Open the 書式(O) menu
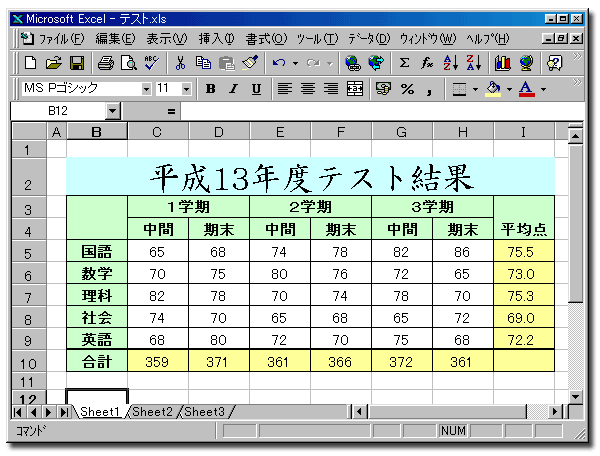The height and width of the screenshot is (456, 600). click(x=266, y=38)
